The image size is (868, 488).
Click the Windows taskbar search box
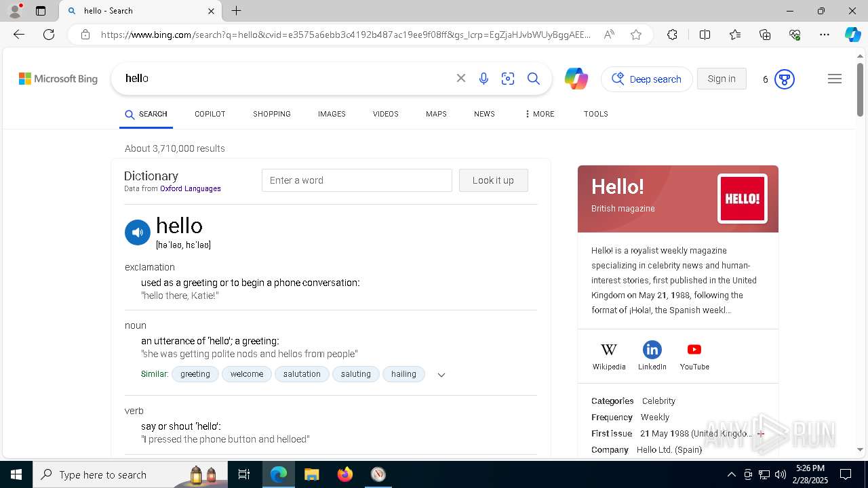point(129,474)
